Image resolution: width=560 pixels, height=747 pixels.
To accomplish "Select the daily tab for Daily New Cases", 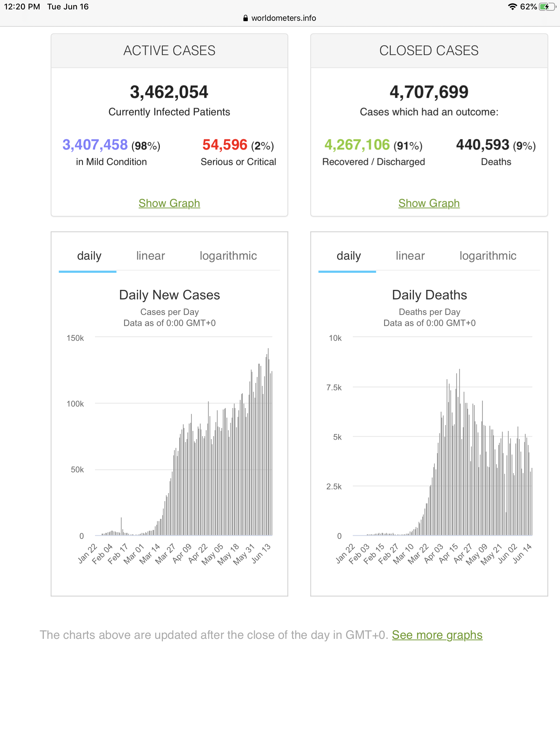I will (x=89, y=256).
